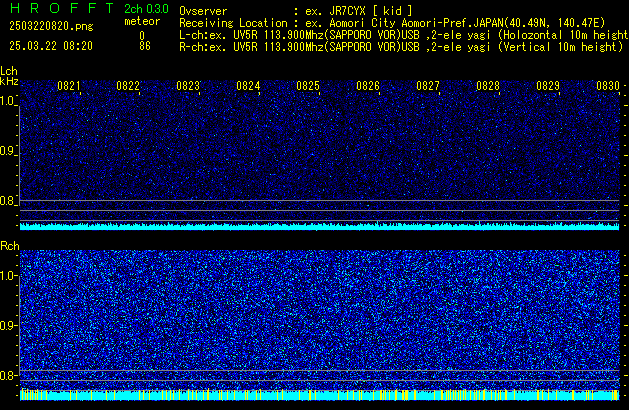Click the 0825 time marker

(308, 86)
